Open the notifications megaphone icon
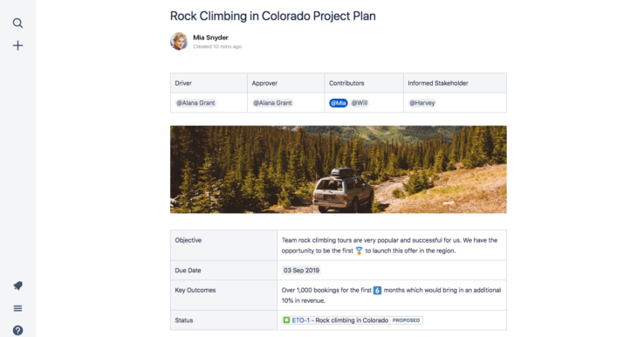This screenshot has height=337, width=644. pos(17,285)
